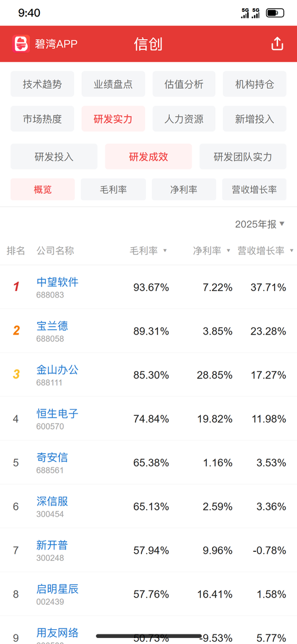This screenshot has width=297, height=644.
Task: Select the 人力资源 tab
Action: (184, 119)
